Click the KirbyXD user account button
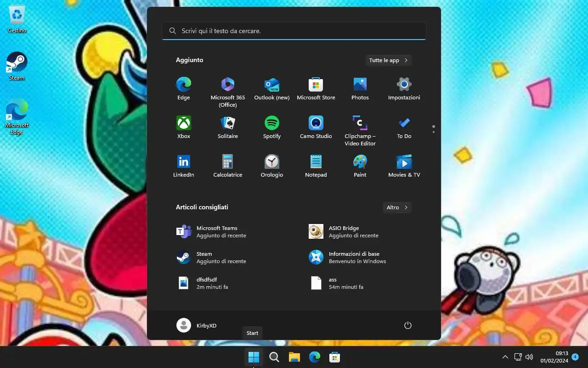This screenshot has height=368, width=588. pyautogui.click(x=197, y=325)
